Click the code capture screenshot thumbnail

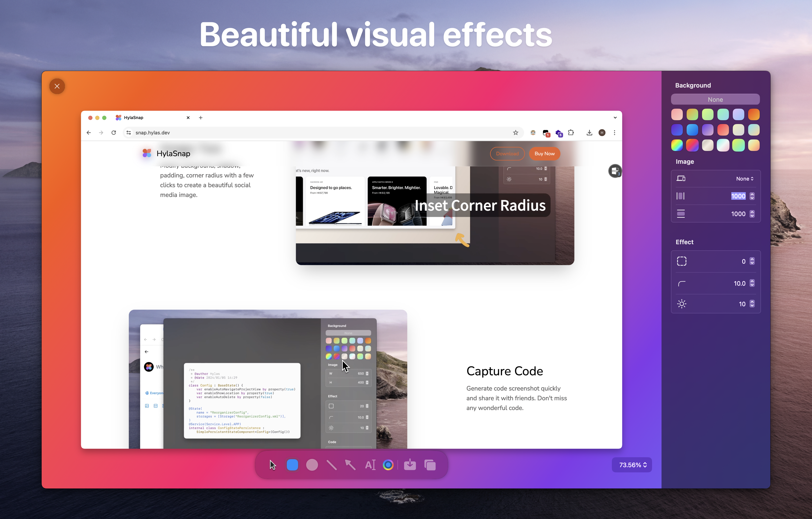tap(268, 379)
